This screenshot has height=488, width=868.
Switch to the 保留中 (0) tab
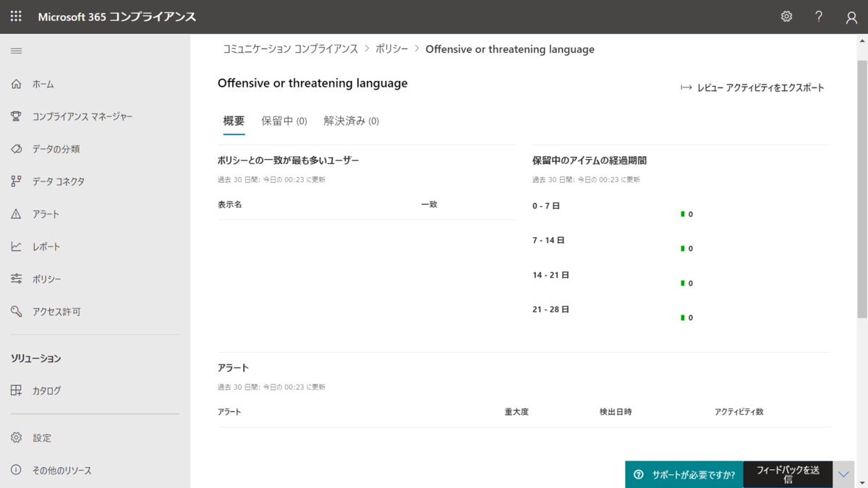point(284,121)
